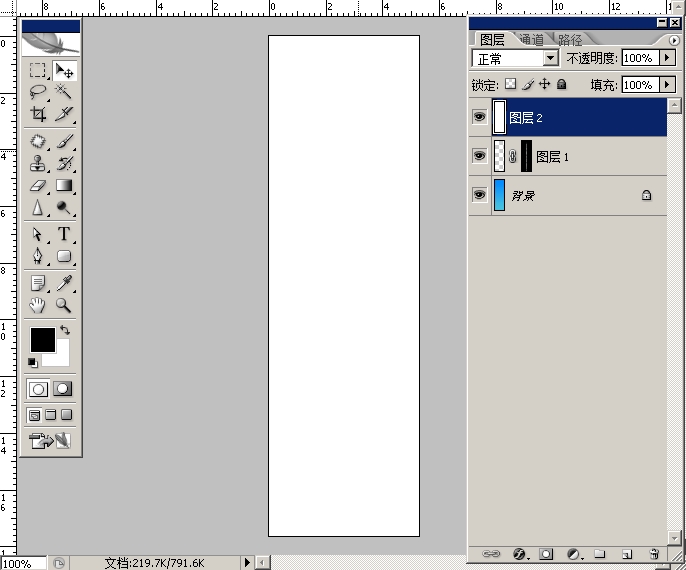Select the Rounded Rectangle shape tool
This screenshot has width=686, height=570.
pos(64,256)
